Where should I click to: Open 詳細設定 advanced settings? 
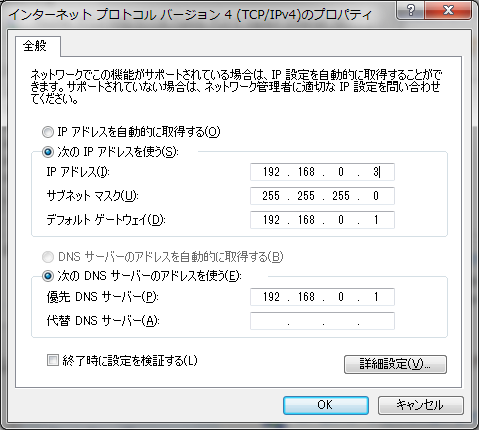[x=395, y=364]
